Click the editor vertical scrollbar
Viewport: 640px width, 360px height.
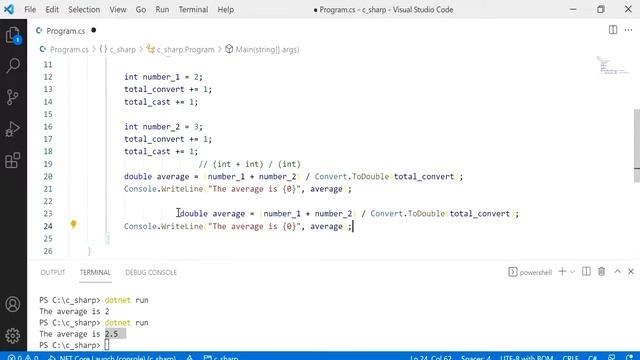point(637,145)
